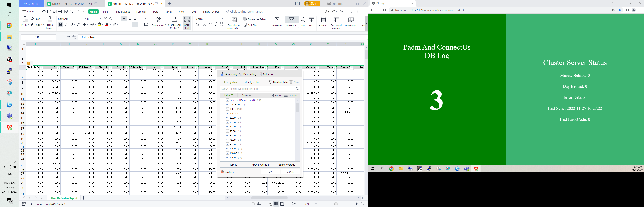Toggle Italic formatting button

(x=66, y=25)
